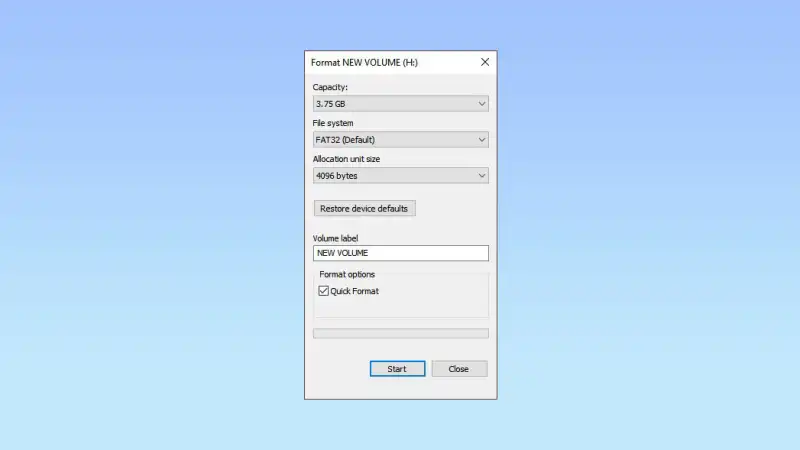Click the chevron arrow in the Capacity box
This screenshot has height=450, width=800.
[482, 104]
